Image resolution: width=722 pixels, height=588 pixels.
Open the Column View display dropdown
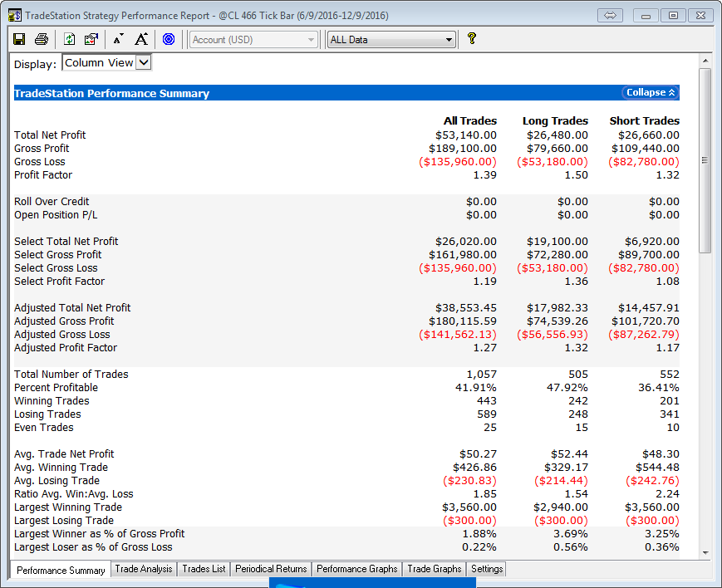point(143,63)
